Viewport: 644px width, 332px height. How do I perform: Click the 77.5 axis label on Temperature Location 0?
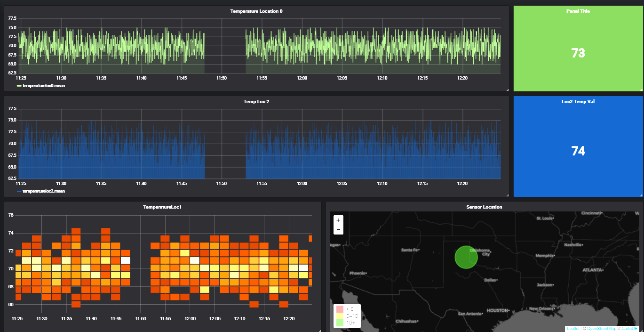pos(12,18)
